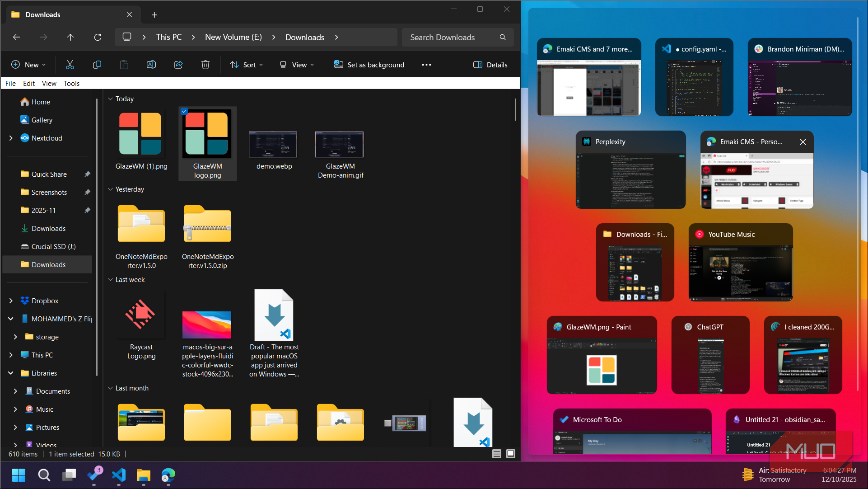This screenshot has height=489, width=868.
Task: Open the Tools menu
Action: 71,84
